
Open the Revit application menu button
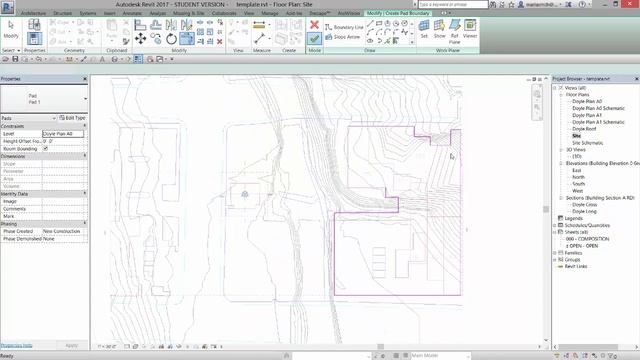7,6
